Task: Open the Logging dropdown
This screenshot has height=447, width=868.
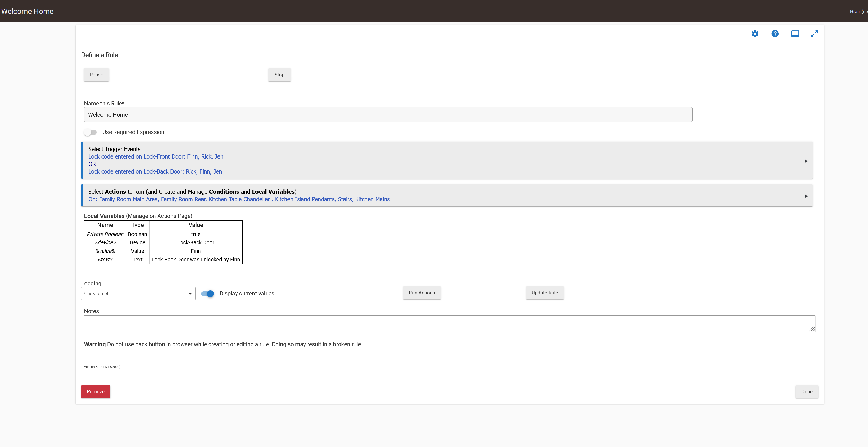Action: [x=138, y=293]
